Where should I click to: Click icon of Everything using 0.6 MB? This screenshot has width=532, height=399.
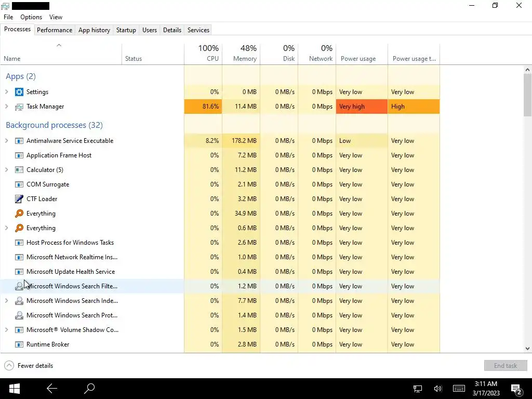click(x=19, y=228)
